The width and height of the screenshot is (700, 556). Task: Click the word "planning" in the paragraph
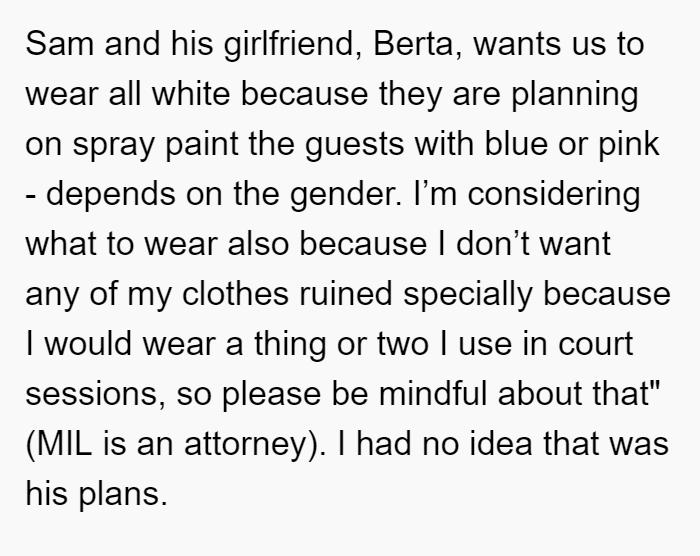click(575, 95)
